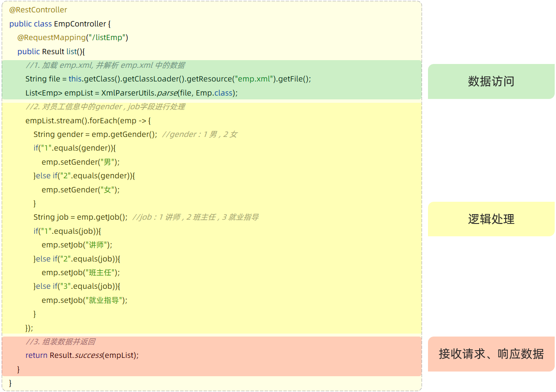This screenshot has width=556, height=392.
Task: Click the XmlParserUtils.parse method call
Action: [x=140, y=93]
